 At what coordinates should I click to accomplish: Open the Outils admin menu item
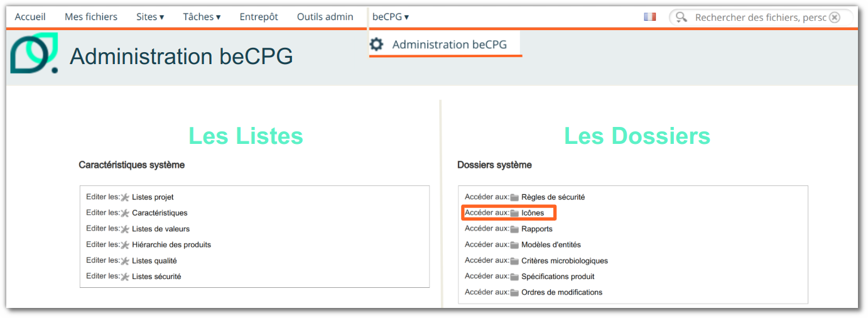(325, 17)
